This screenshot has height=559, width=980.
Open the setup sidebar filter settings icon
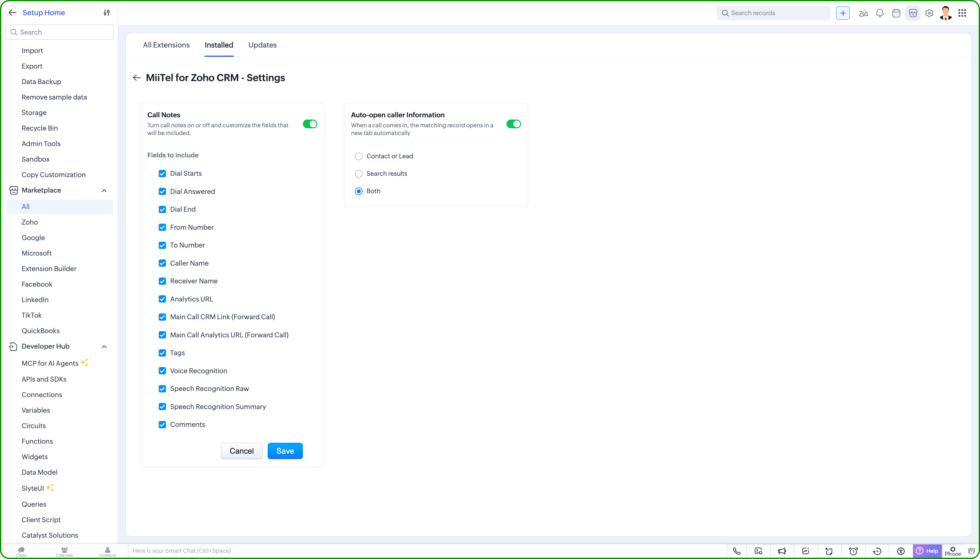(107, 13)
